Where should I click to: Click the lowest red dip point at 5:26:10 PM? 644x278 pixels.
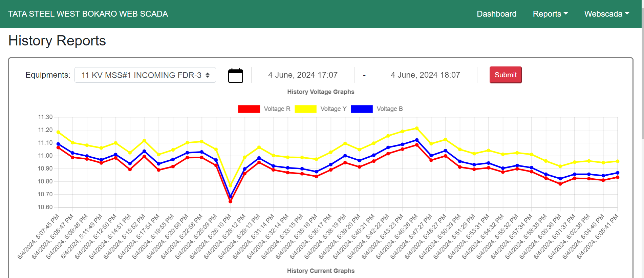[230, 201]
